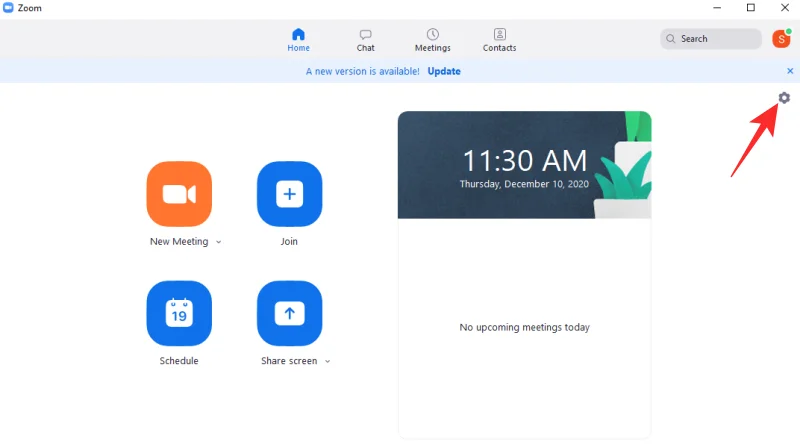Click the Zoom logo in the title bar
Viewport: 800px width, 447px height.
click(8, 8)
